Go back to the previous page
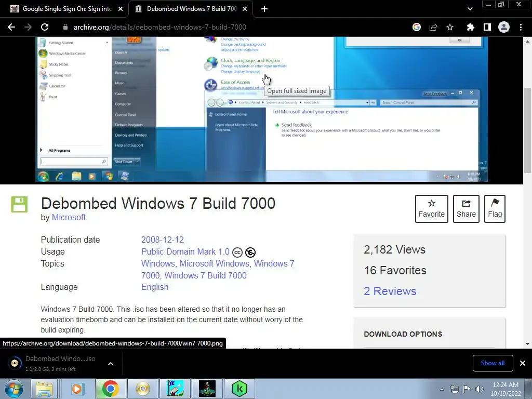 11,27
